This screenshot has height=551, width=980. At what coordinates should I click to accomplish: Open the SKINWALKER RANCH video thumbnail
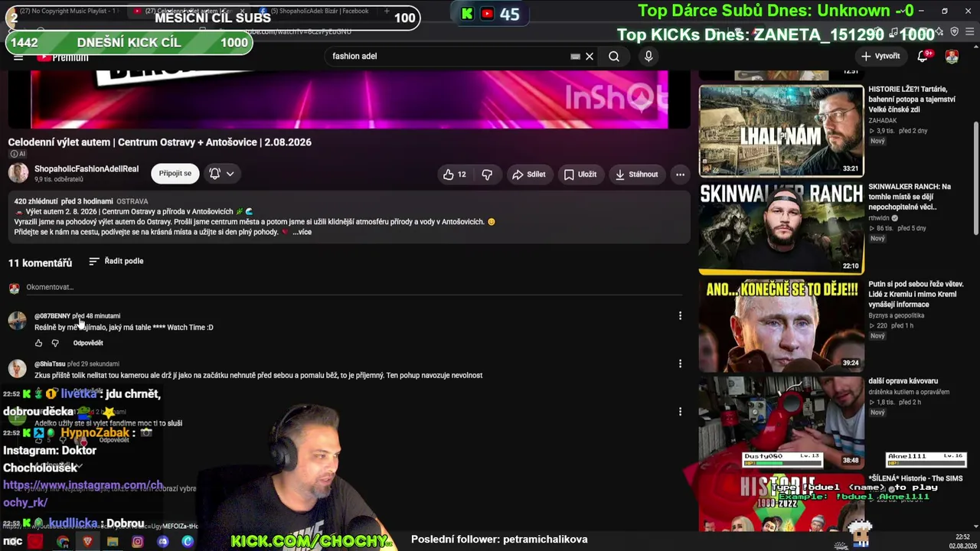781,228
